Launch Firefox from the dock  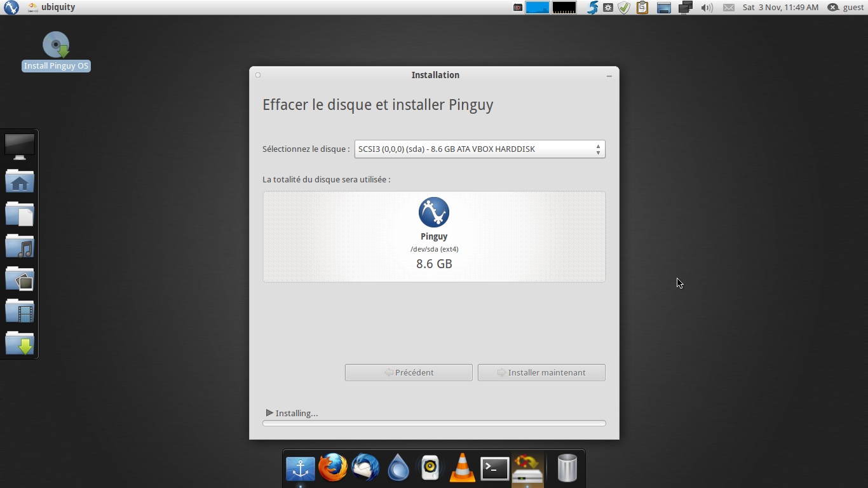[x=333, y=468]
